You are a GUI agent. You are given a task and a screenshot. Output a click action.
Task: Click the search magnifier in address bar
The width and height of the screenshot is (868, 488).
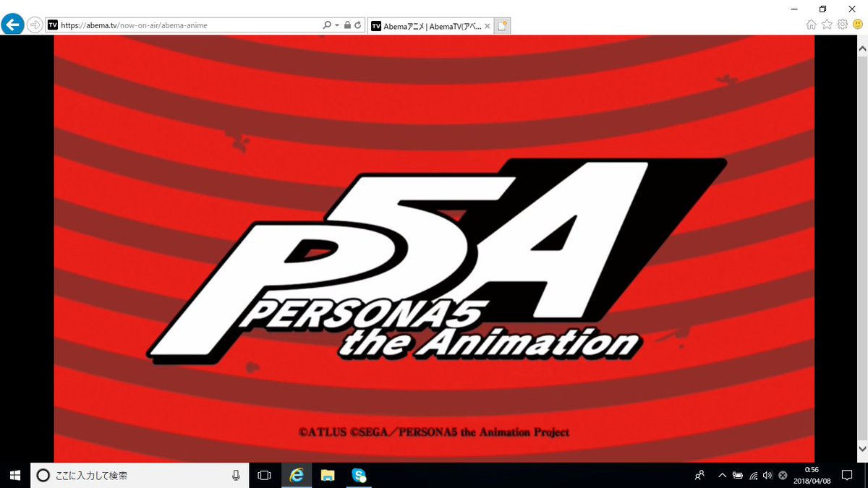click(x=327, y=25)
